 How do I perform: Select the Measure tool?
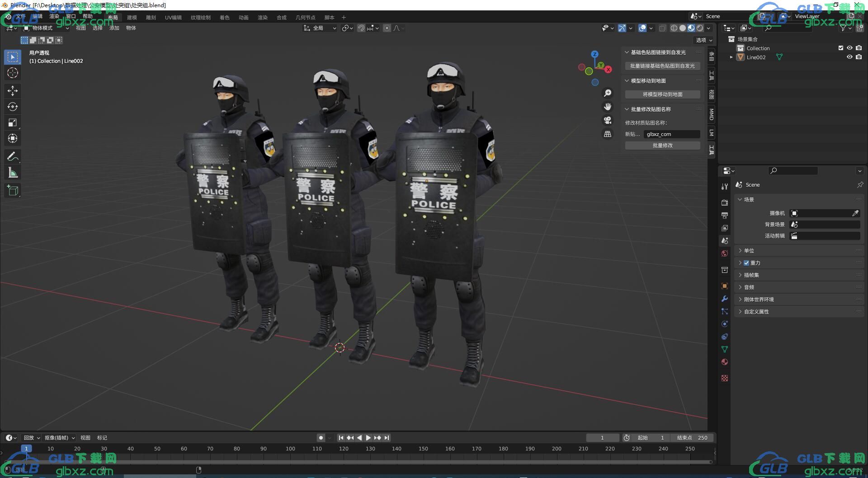[13, 173]
